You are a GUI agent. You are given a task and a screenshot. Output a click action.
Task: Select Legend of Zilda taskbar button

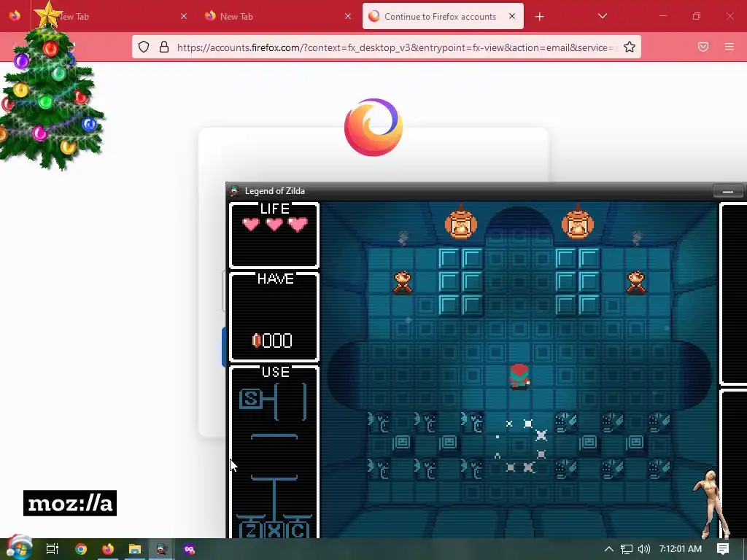pos(161,549)
